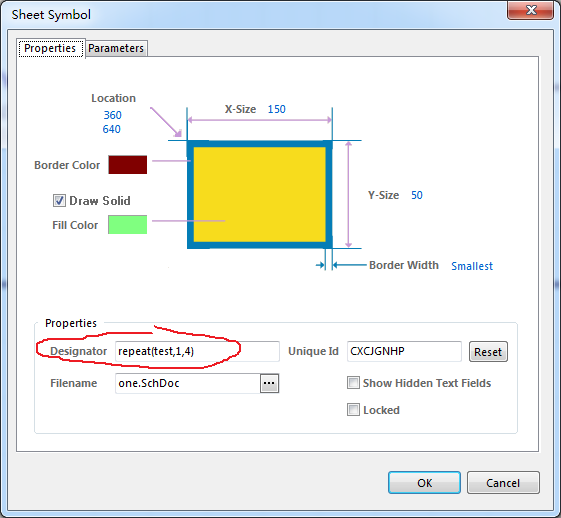Open file browser with ellipsis button
561x518 pixels.
(269, 383)
